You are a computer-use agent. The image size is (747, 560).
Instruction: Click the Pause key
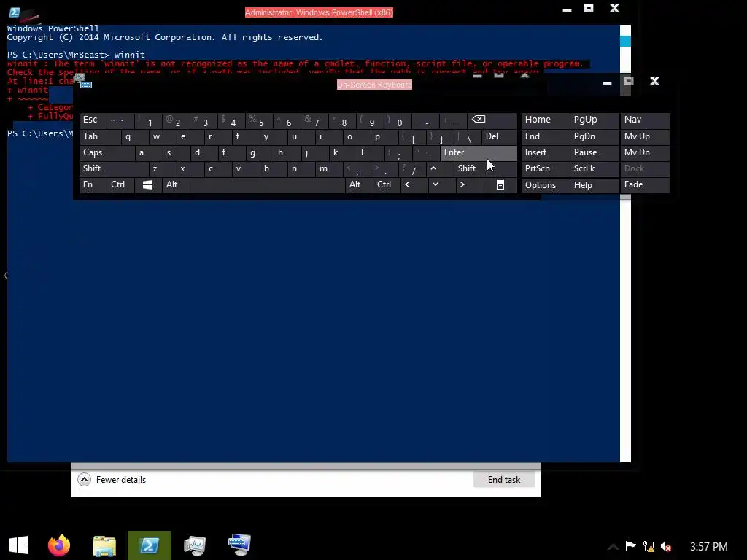[x=594, y=153]
